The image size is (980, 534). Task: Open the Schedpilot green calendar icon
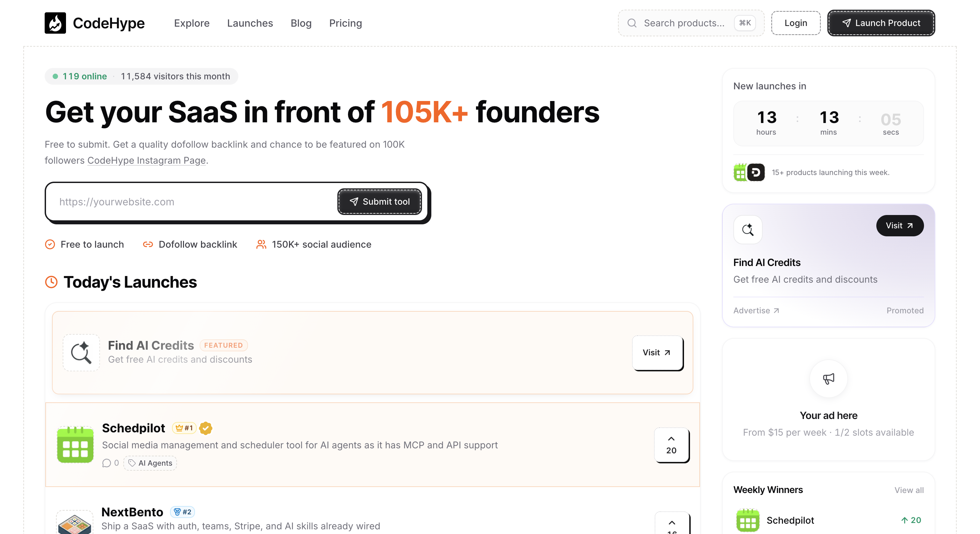[75, 444]
